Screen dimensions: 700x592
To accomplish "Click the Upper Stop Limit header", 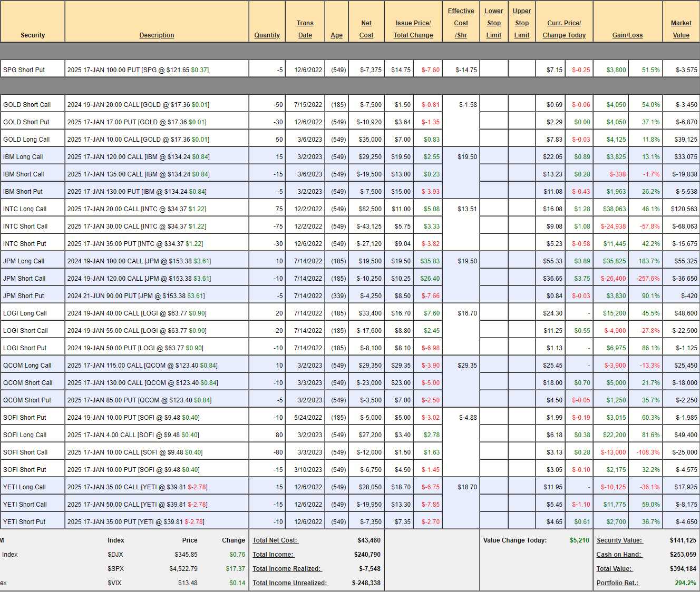I will pyautogui.click(x=522, y=23).
